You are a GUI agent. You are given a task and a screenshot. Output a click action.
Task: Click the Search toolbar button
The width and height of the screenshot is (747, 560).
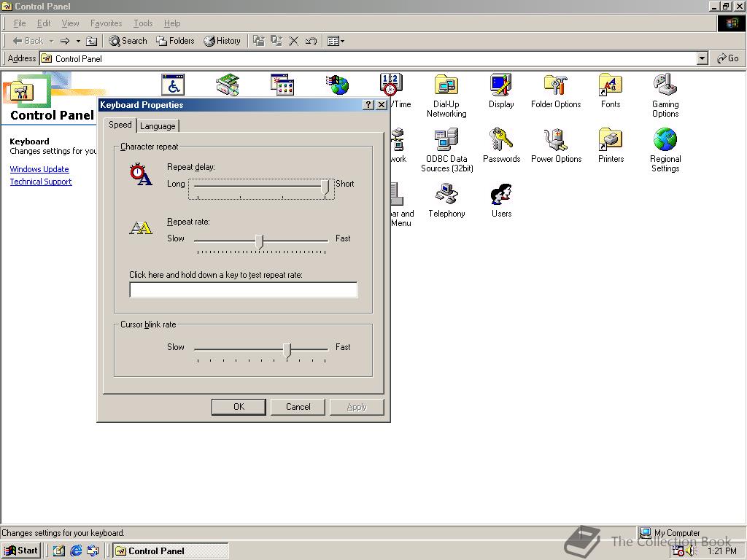(128, 41)
